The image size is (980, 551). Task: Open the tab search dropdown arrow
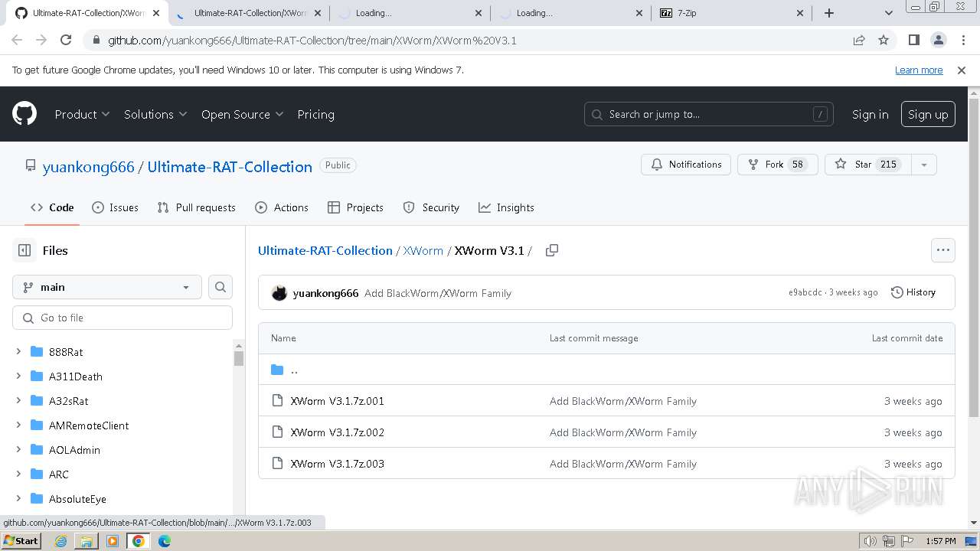(x=889, y=13)
